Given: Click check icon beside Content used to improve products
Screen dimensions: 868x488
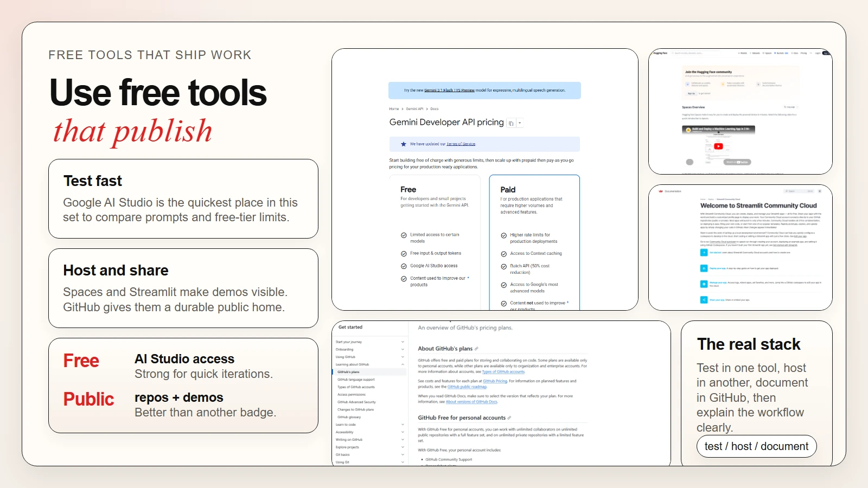Looking at the screenshot, I should pos(404,279).
